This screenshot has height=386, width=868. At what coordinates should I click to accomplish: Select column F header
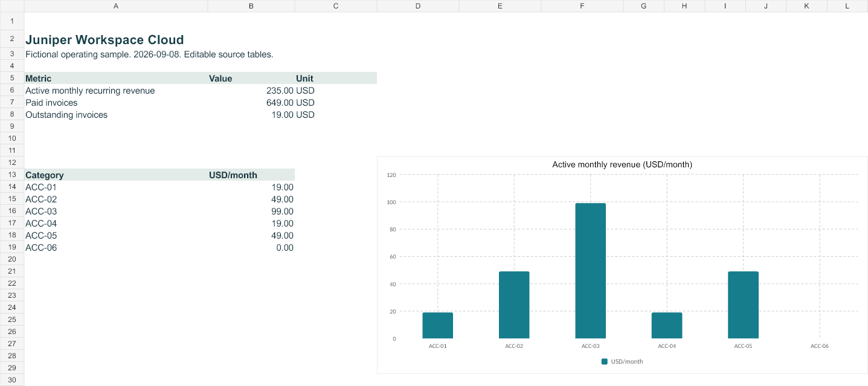coord(582,6)
